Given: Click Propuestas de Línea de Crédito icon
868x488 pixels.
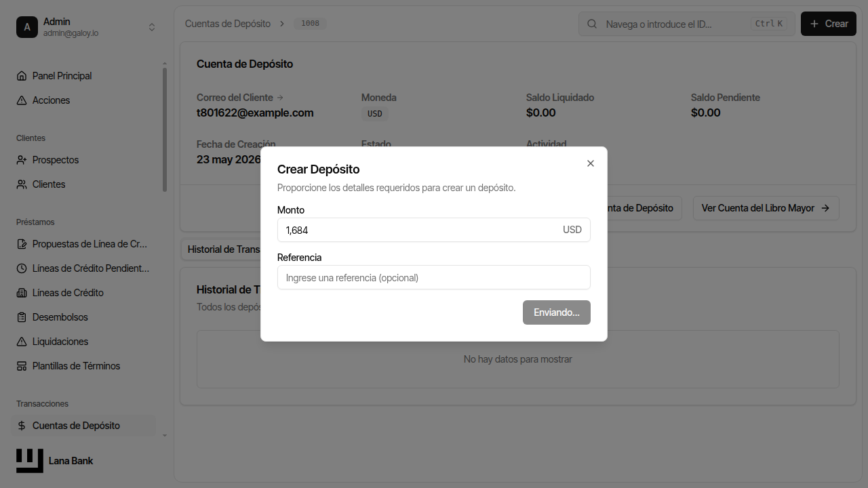Looking at the screenshot, I should click(x=22, y=244).
